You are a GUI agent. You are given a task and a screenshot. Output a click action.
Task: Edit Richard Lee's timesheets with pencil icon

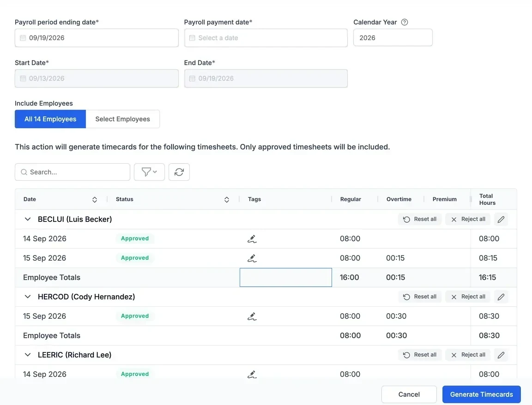click(501, 355)
